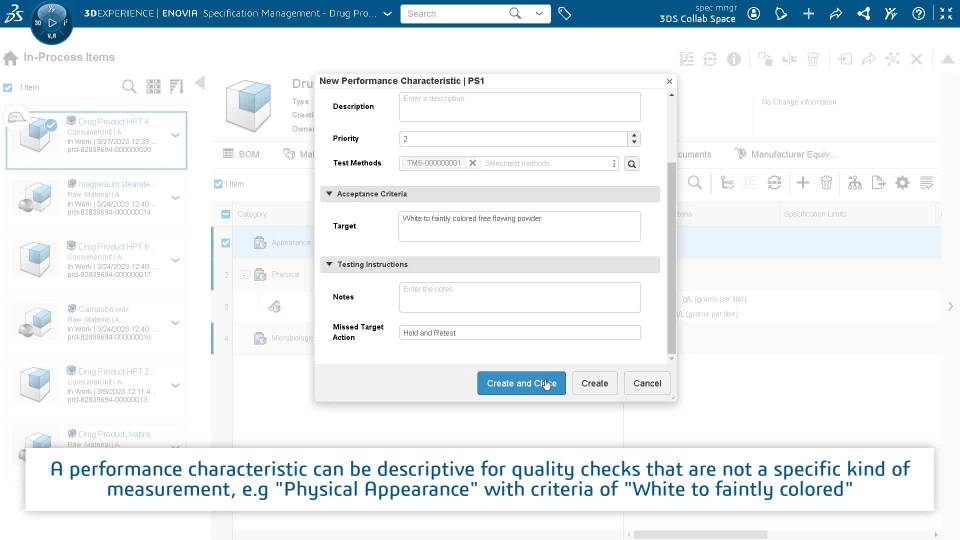Open the help question mark icon
The width and height of the screenshot is (960, 540).
click(x=918, y=13)
